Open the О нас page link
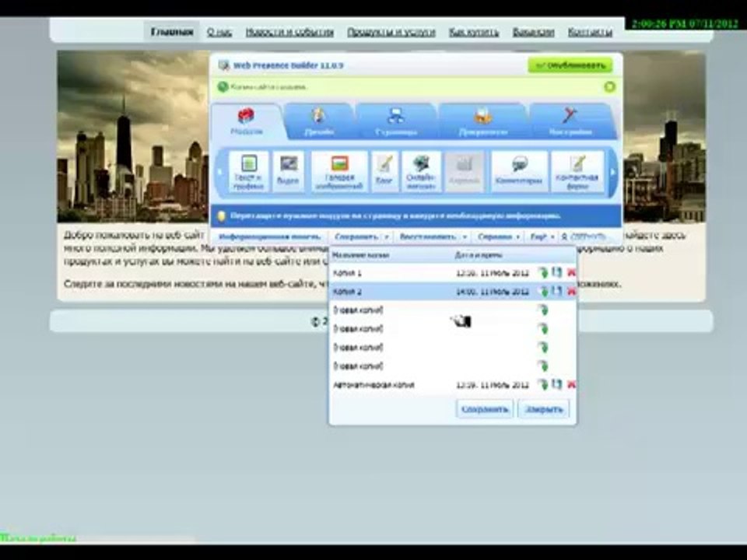This screenshot has height=560, width=747. (x=219, y=33)
